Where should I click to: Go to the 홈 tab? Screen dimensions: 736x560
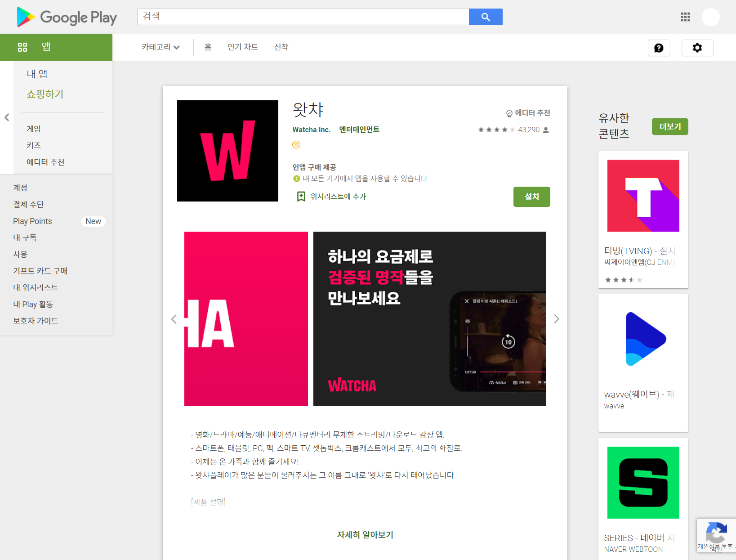pyautogui.click(x=208, y=47)
